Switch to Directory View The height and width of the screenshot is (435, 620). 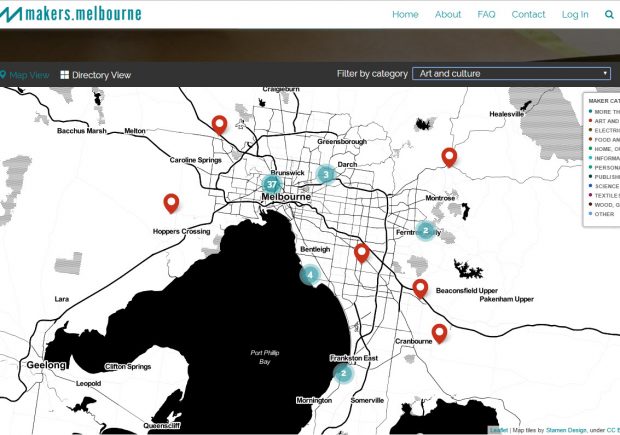(x=95, y=75)
